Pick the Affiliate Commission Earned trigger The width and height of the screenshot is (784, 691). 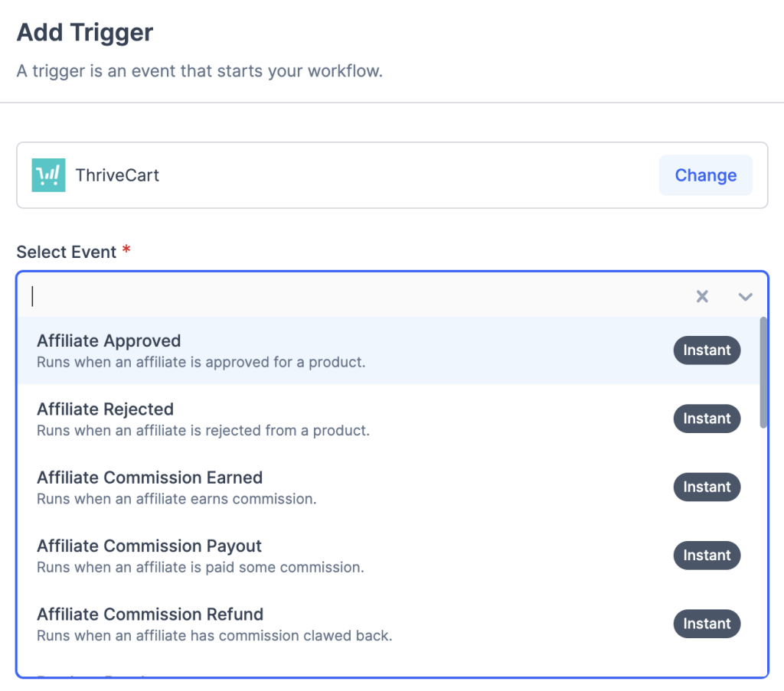[x=149, y=478]
